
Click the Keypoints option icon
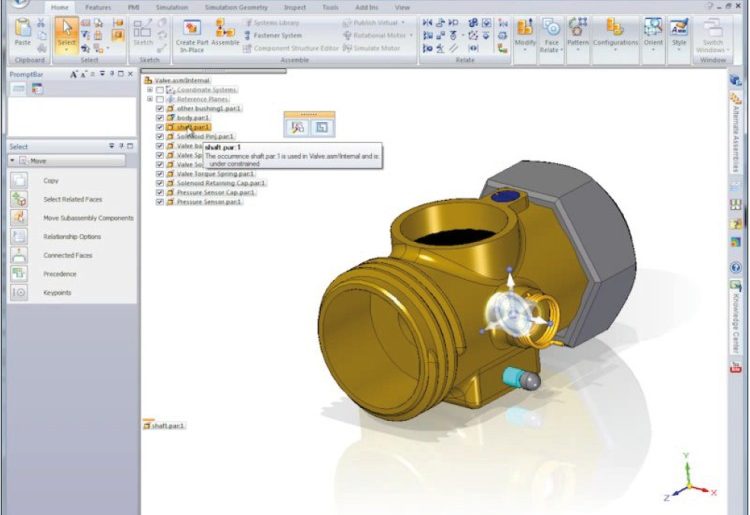pyautogui.click(x=19, y=292)
